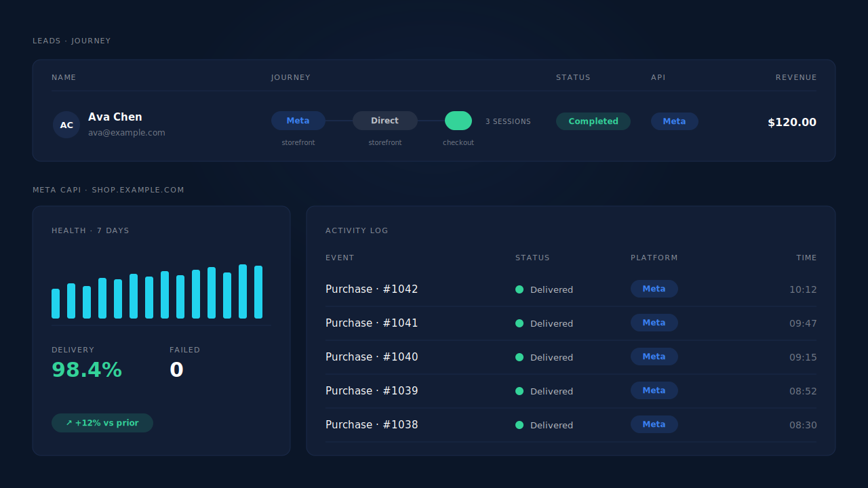Click the Meta platform badge for #1041

point(654,323)
